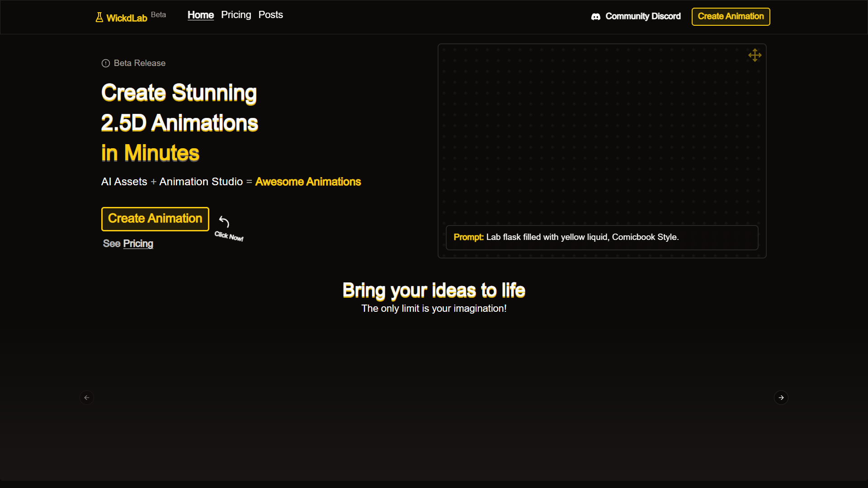Click header Create Animation button
The height and width of the screenshot is (488, 868).
731,17
